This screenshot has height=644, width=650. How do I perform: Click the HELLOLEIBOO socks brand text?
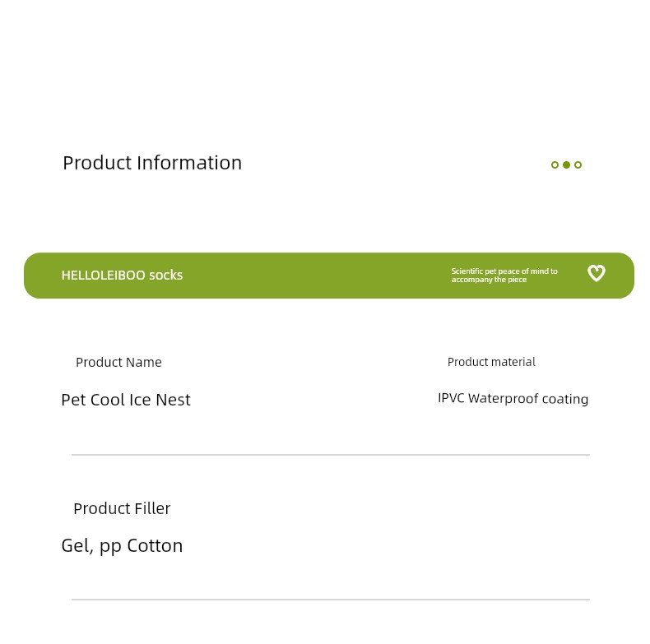(122, 276)
